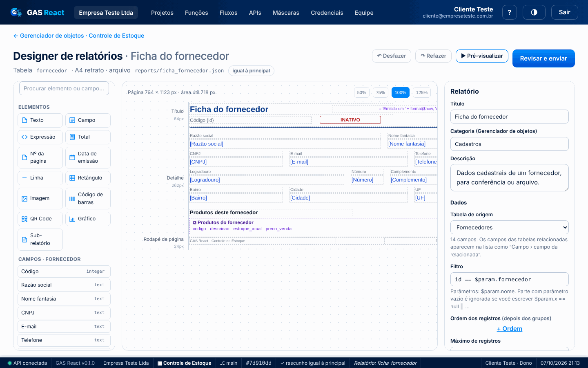The image size is (588, 368).
Task: Open the Credenciais menu
Action: point(327,13)
